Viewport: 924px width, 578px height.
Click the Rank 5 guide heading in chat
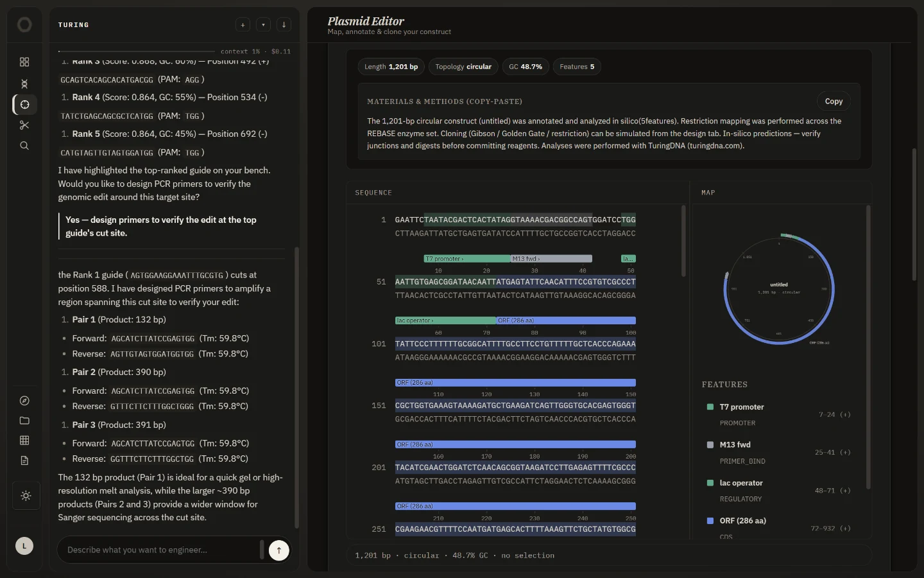169,134
